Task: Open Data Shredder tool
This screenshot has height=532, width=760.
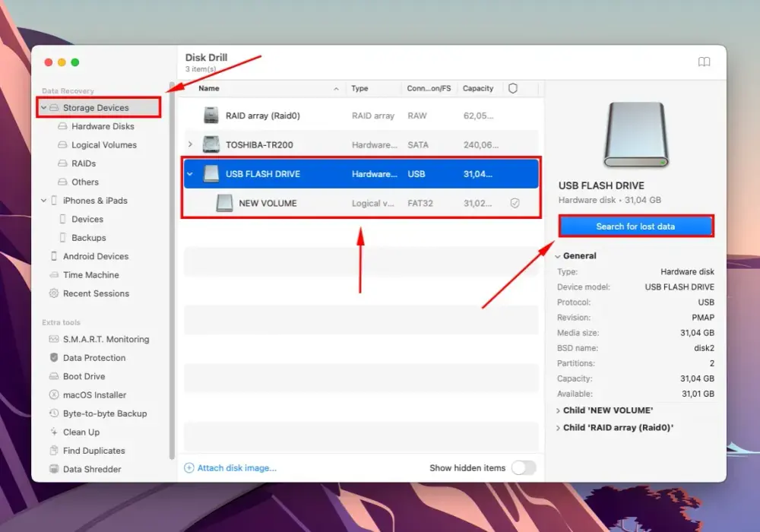Action: point(92,469)
